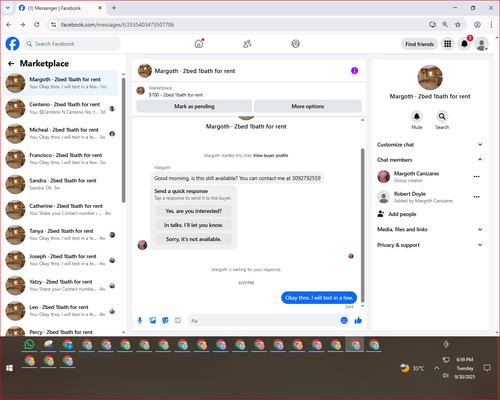The height and width of the screenshot is (400, 500).
Task: Open Chrome three-dot menu
Action: pos(491,24)
